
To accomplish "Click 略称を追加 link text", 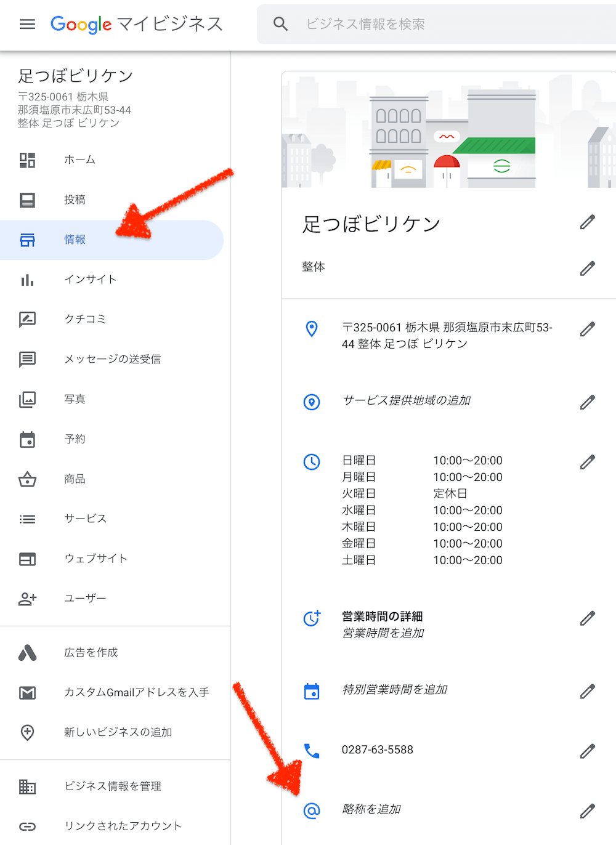I will tap(371, 809).
